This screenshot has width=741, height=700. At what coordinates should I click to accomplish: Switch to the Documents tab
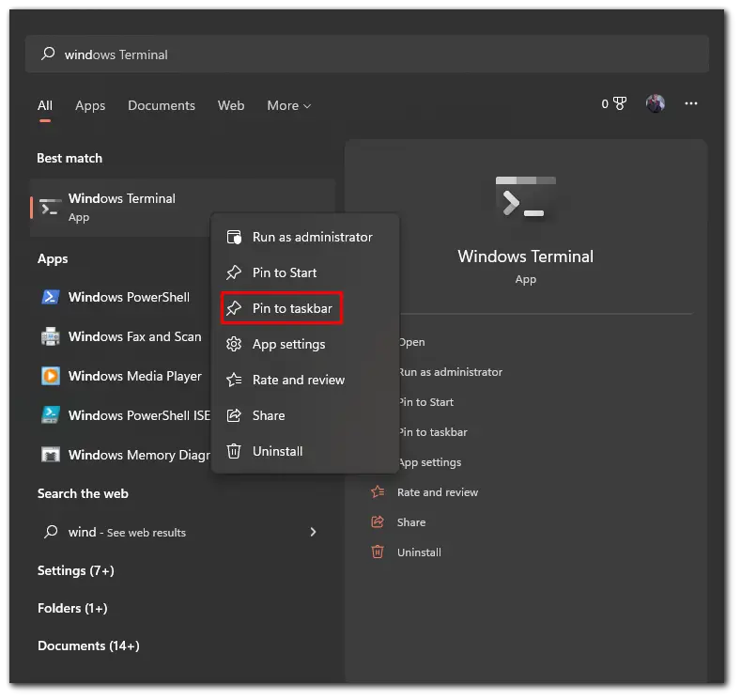(162, 105)
